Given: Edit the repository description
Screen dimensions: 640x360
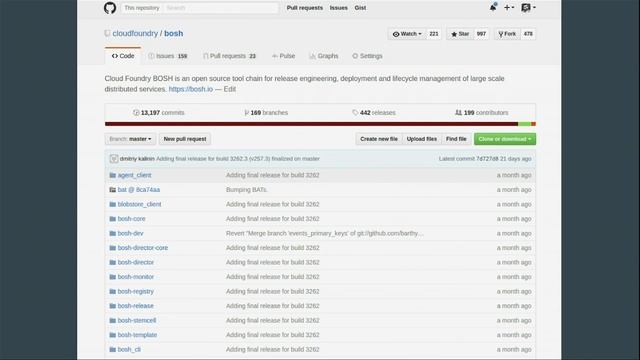Looking at the screenshot, I should (x=230, y=89).
